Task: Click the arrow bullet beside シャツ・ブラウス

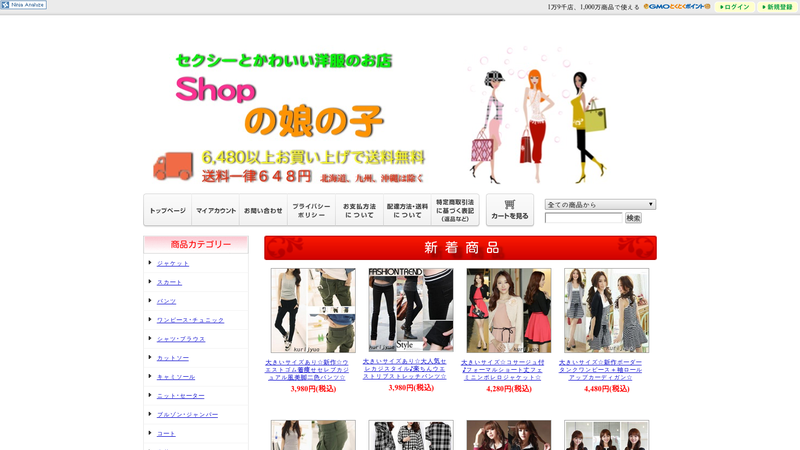Action: (x=150, y=338)
